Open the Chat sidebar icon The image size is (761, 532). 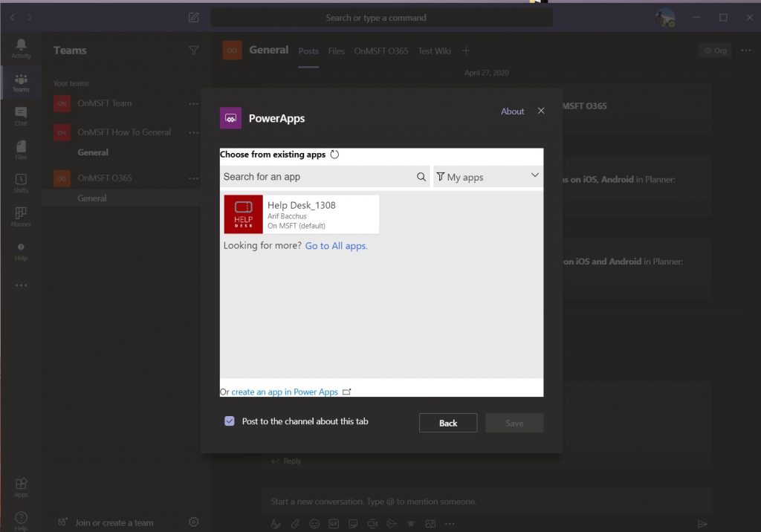tap(21, 117)
